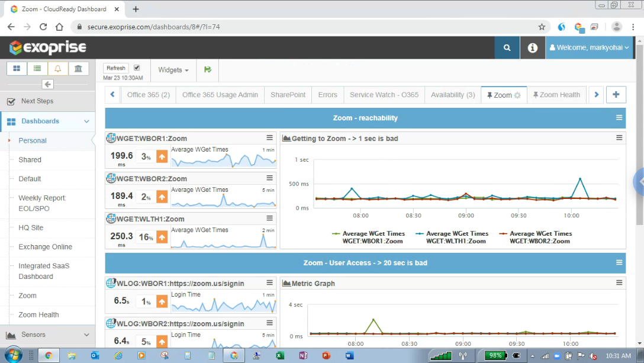Open the Availability (3) tab
The width and height of the screenshot is (644, 363).
point(452,94)
